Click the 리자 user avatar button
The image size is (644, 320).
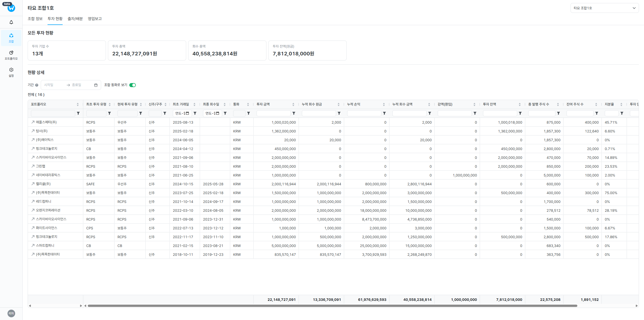pos(11,313)
